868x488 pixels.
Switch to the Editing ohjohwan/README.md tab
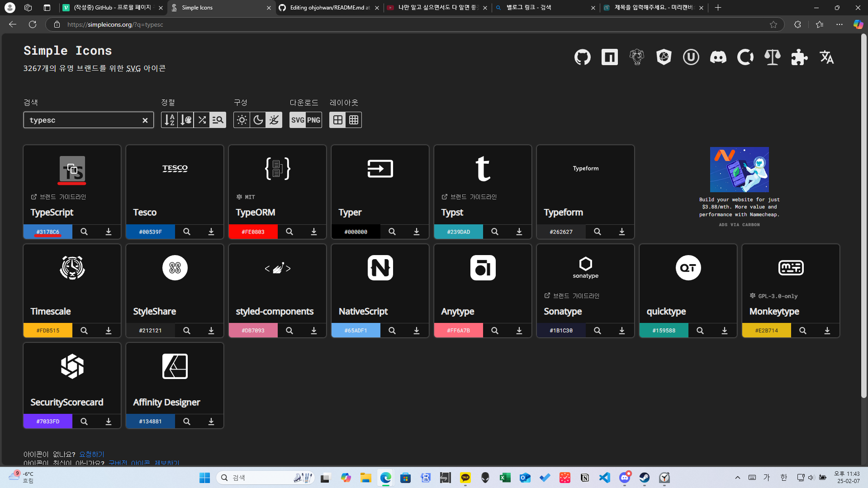coord(329,8)
